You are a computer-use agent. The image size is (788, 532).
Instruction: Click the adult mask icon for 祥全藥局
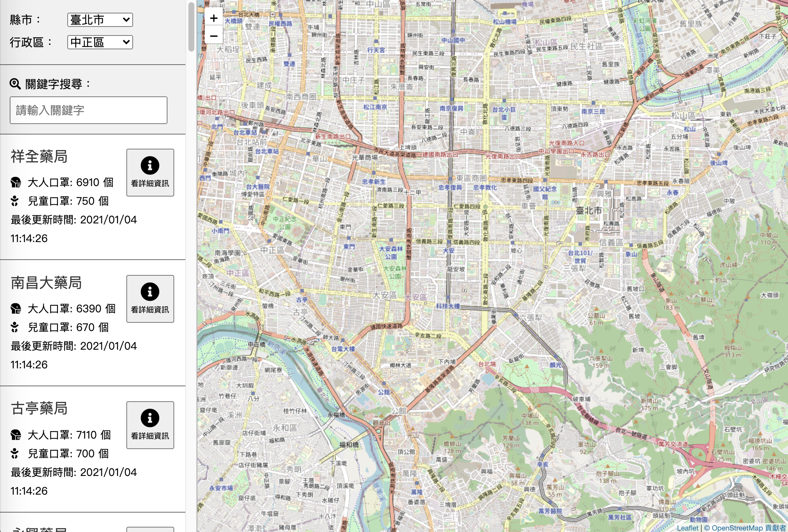pyautogui.click(x=16, y=182)
